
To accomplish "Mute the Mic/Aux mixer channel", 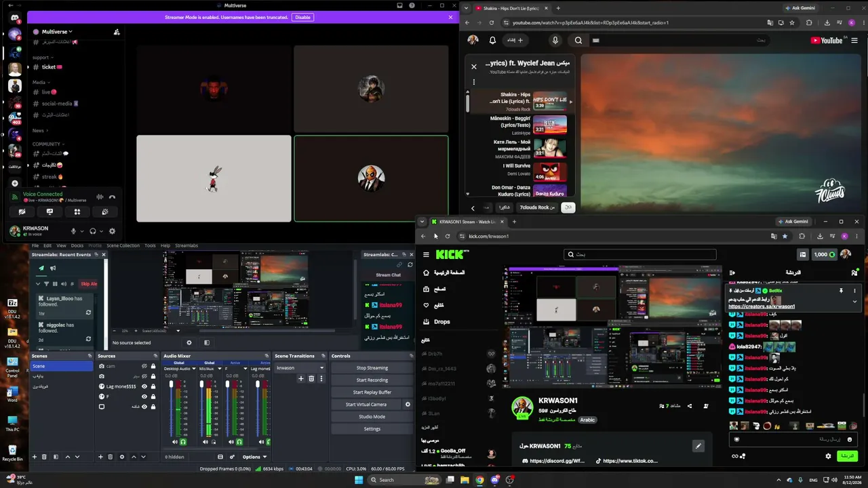I will [204, 442].
